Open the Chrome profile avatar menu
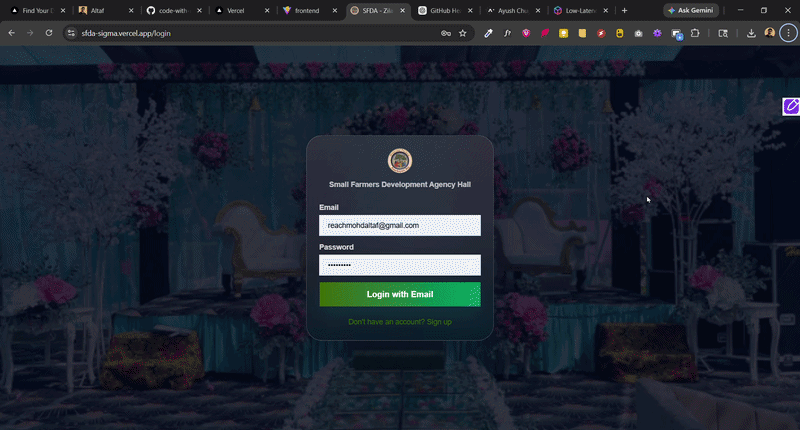800x430 pixels. pyautogui.click(x=770, y=33)
